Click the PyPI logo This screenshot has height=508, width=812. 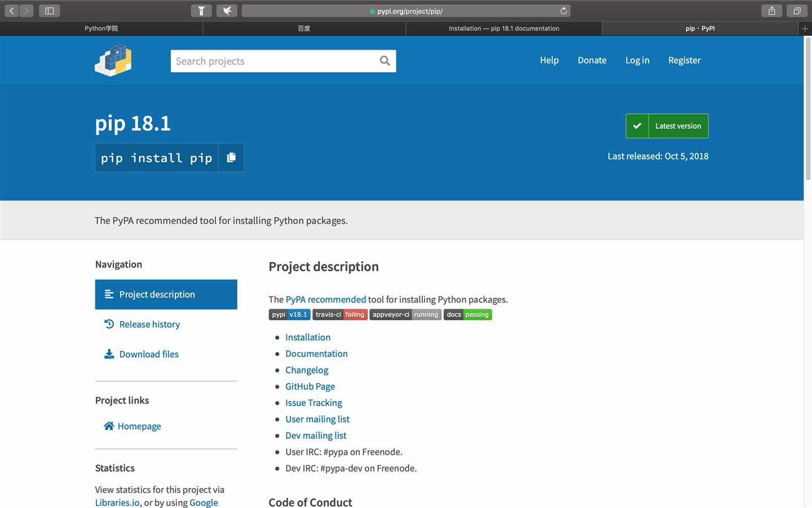coord(113,60)
